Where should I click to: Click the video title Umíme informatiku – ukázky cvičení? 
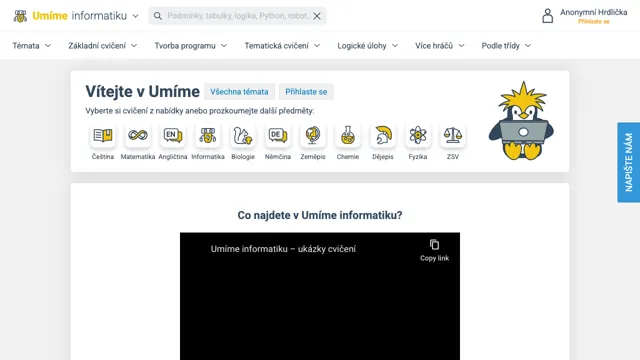pos(283,249)
